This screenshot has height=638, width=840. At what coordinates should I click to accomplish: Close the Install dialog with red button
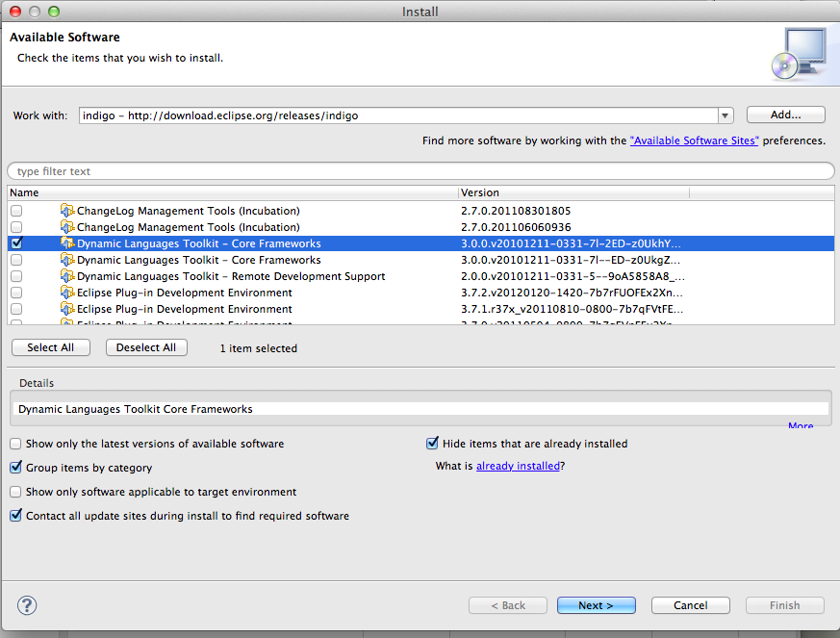click(15, 12)
